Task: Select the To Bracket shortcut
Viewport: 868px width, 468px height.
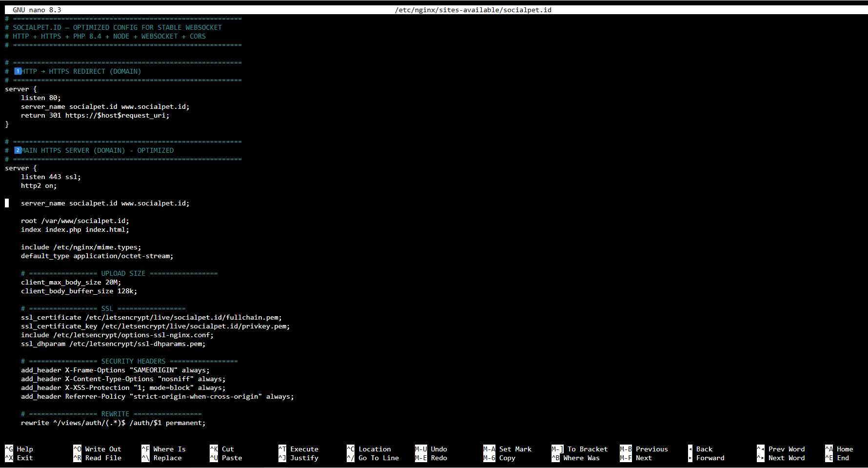Action: coord(580,449)
